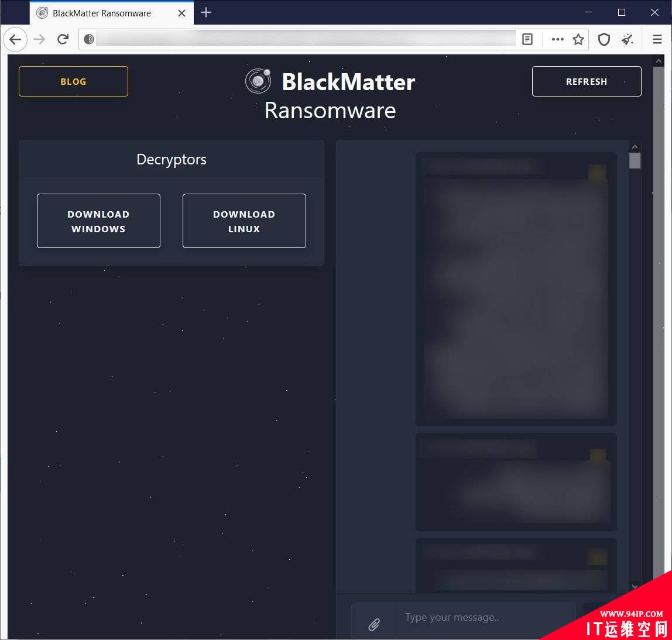Close the BlackMatter Ransomware tab
This screenshot has height=640, width=672.
tap(181, 13)
